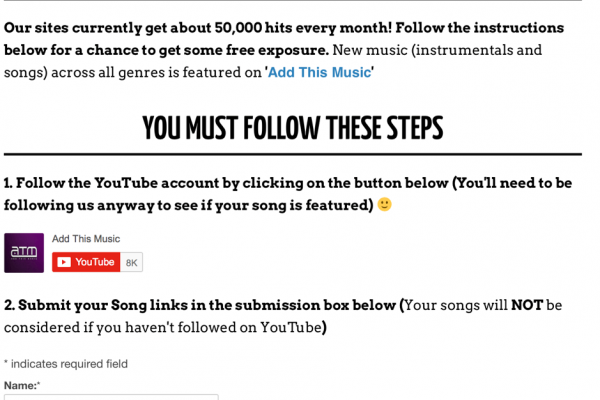
Task: Open the ATM purple channel logo
Action: click(x=24, y=253)
